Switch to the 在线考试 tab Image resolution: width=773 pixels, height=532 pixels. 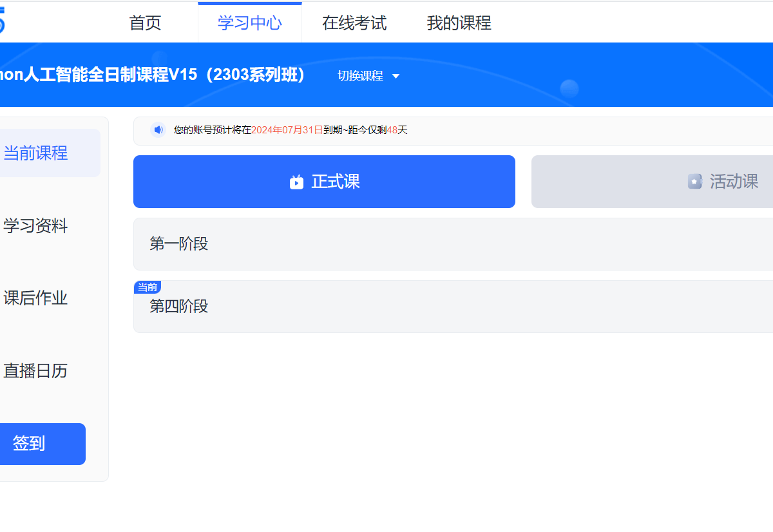click(354, 22)
